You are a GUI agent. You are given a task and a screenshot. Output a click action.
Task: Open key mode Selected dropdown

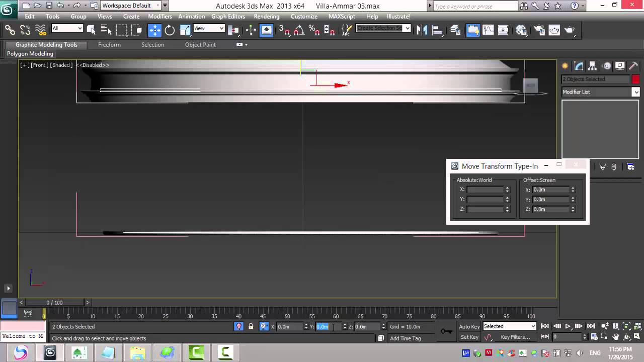coord(510,326)
